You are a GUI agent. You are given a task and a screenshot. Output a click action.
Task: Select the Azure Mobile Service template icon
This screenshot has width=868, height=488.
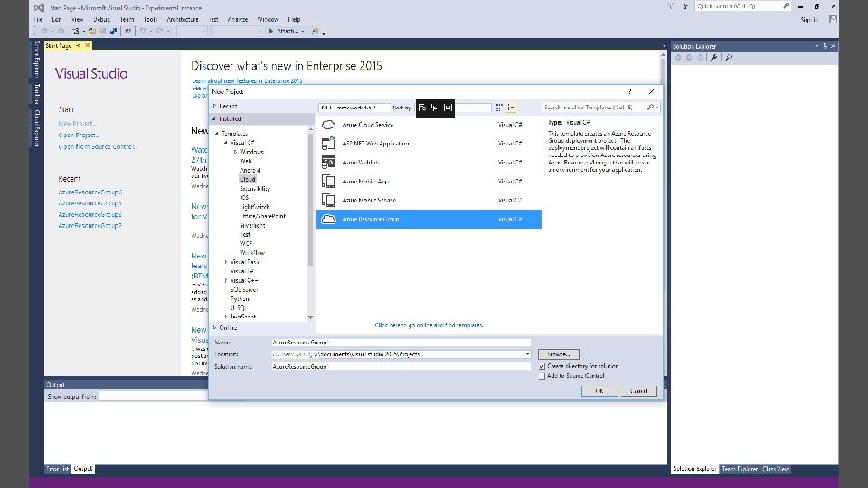[x=328, y=200]
